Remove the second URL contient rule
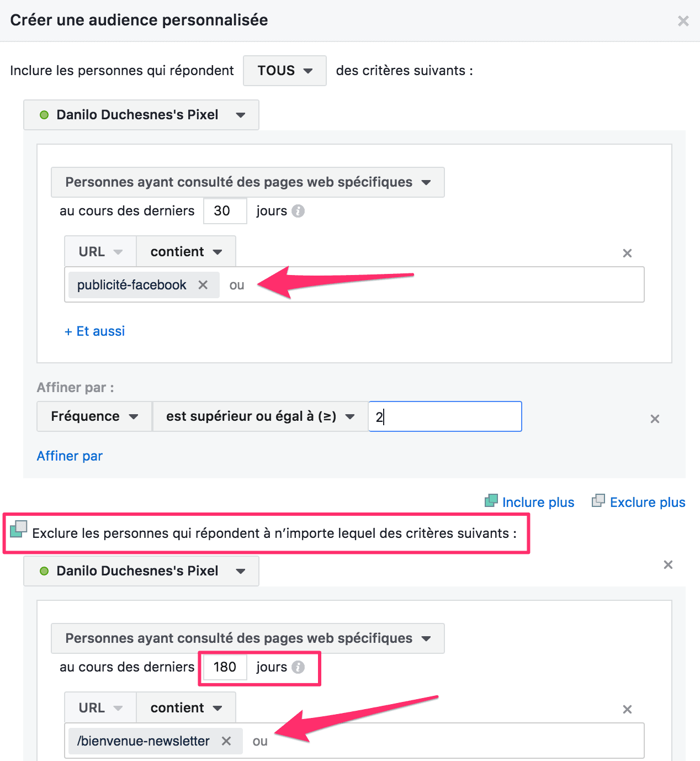 [627, 710]
